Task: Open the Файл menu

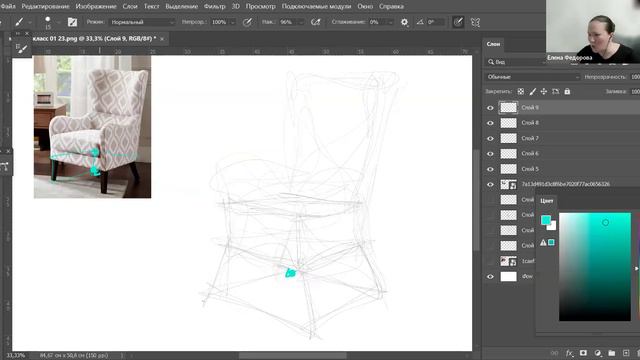Action: click(x=8, y=7)
